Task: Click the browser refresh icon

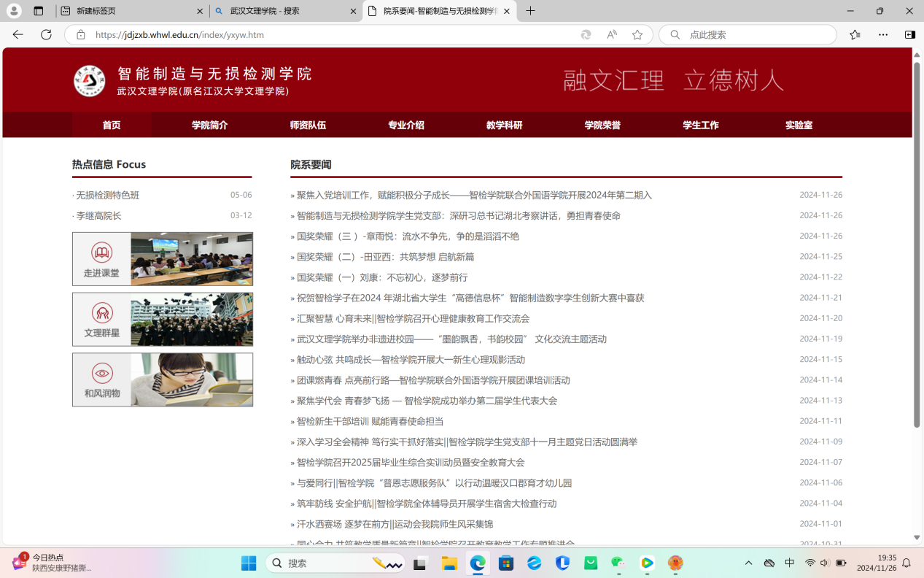Action: click(x=46, y=34)
